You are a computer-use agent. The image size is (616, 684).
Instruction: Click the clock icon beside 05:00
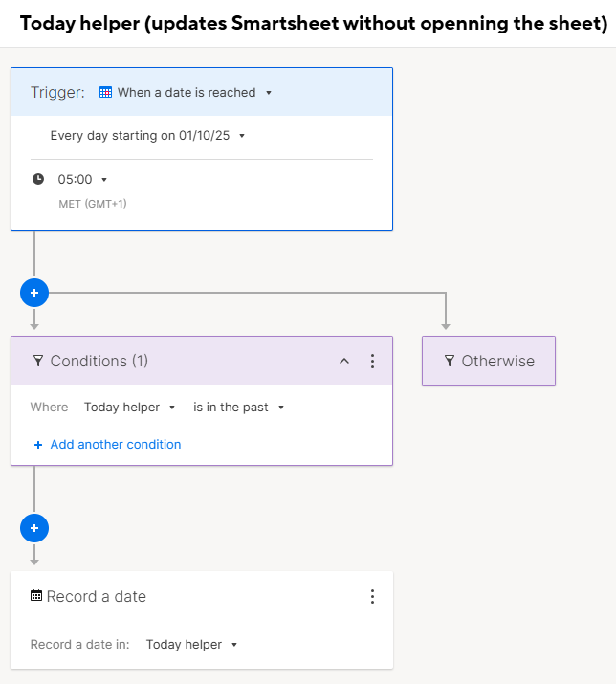click(x=38, y=179)
